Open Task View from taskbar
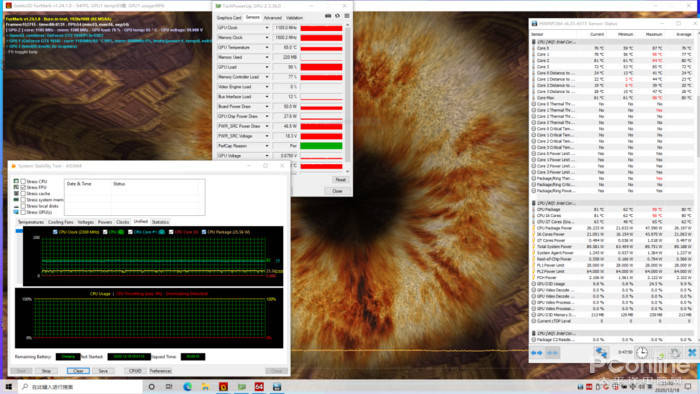This screenshot has height=394, width=700. (x=169, y=387)
